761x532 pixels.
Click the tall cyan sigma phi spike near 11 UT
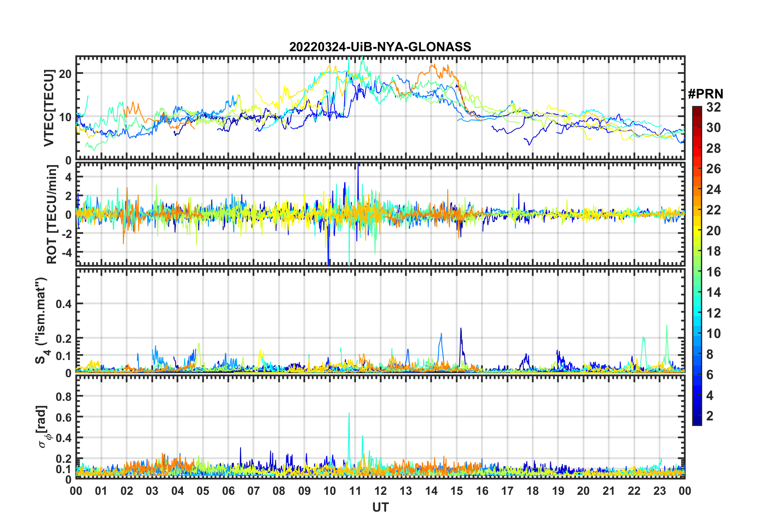(x=349, y=436)
